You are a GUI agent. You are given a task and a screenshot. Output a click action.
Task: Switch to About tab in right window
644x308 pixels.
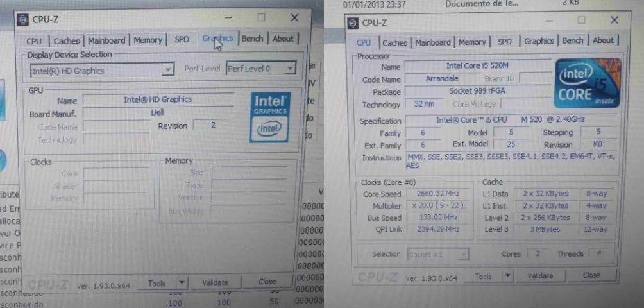pos(603,40)
